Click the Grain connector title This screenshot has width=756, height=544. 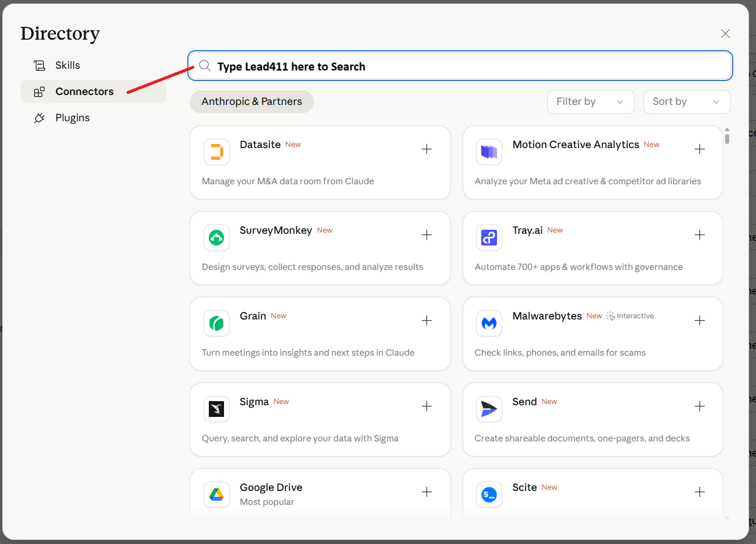253,316
